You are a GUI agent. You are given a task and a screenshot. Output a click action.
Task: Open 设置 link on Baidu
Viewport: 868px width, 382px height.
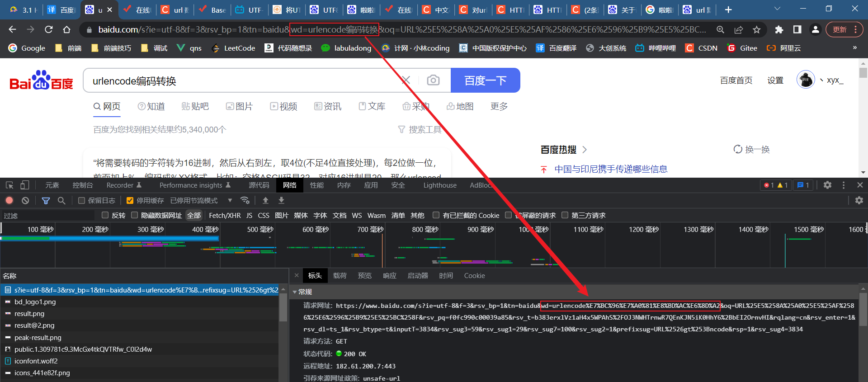pos(775,80)
